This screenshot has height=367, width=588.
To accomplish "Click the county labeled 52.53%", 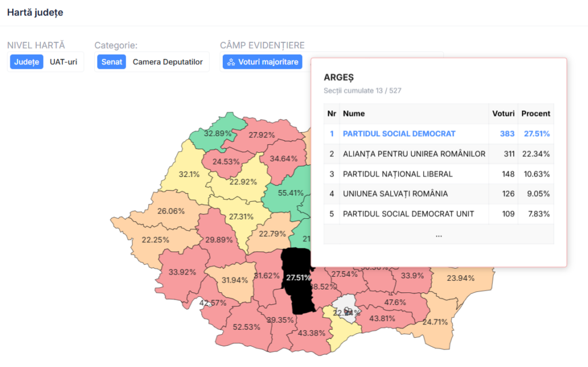I will click(x=246, y=327).
